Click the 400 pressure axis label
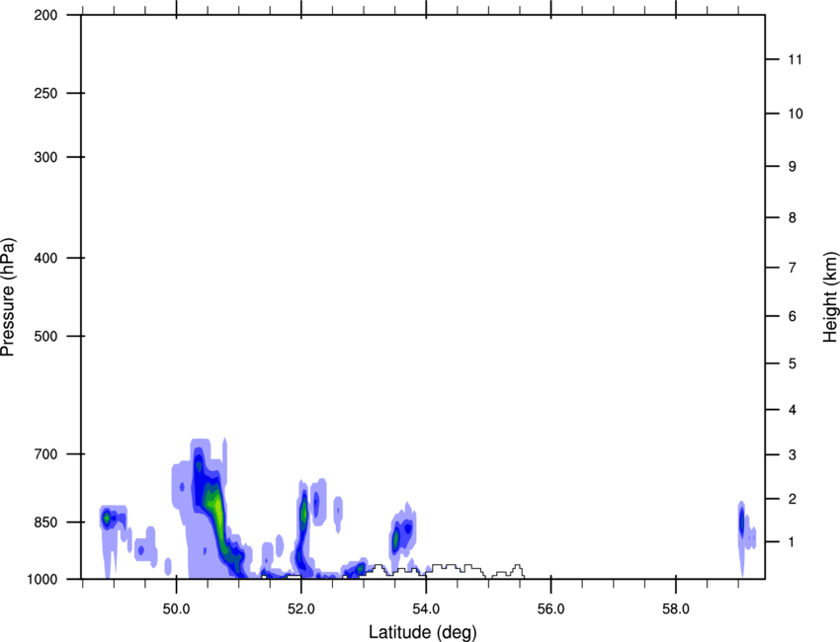The height and width of the screenshot is (642, 840). (x=45, y=258)
